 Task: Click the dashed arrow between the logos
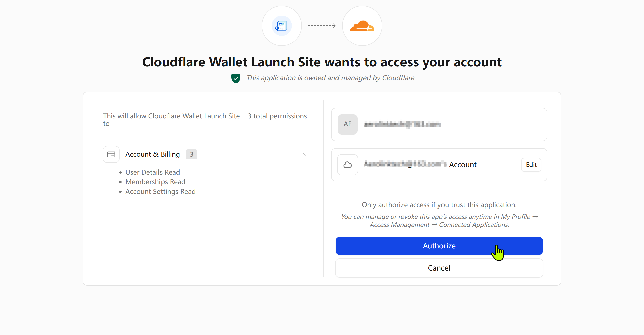(322, 26)
